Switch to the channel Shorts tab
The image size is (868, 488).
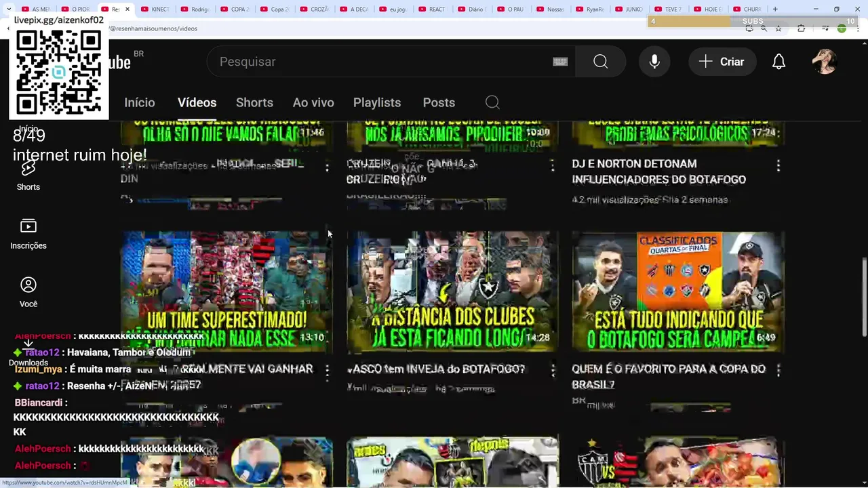click(x=254, y=102)
